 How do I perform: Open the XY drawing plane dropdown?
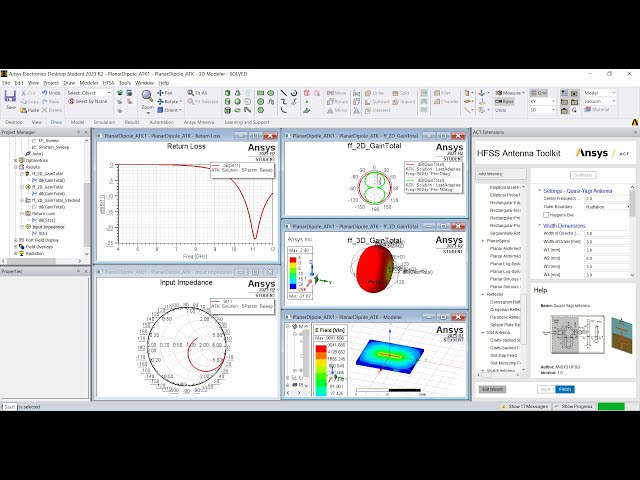[542, 101]
